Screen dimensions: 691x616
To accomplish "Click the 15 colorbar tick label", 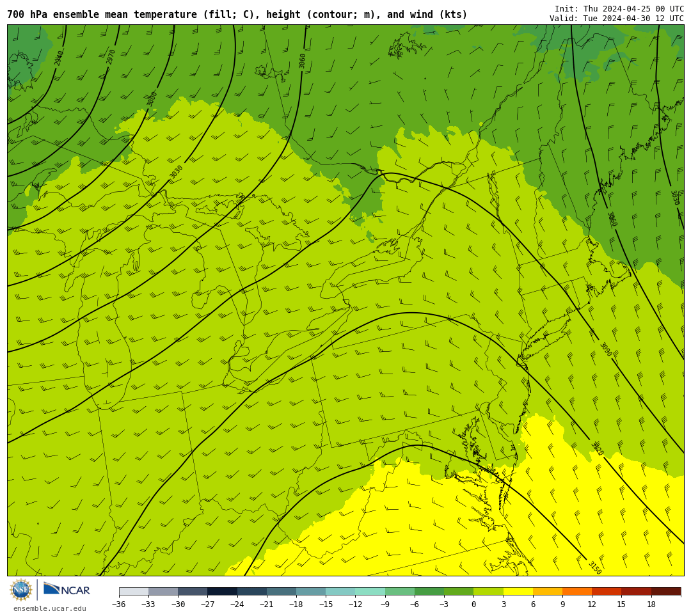I will click(621, 604).
